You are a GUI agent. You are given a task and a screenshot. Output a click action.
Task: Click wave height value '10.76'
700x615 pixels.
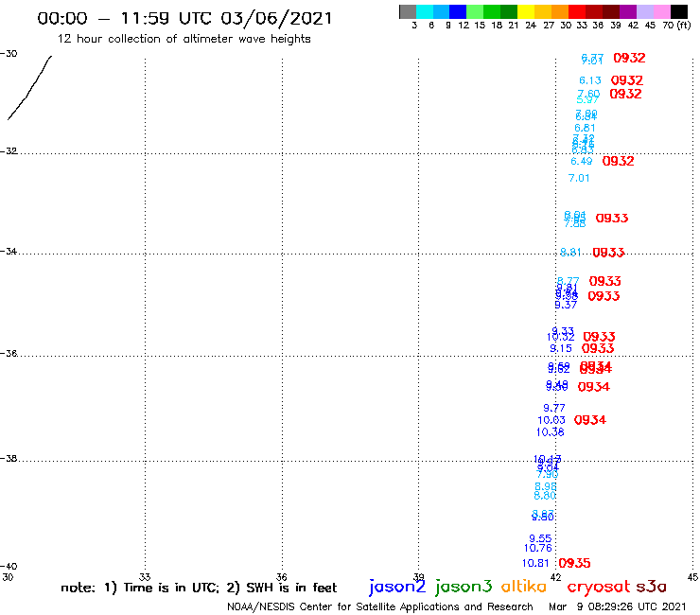coord(538,548)
